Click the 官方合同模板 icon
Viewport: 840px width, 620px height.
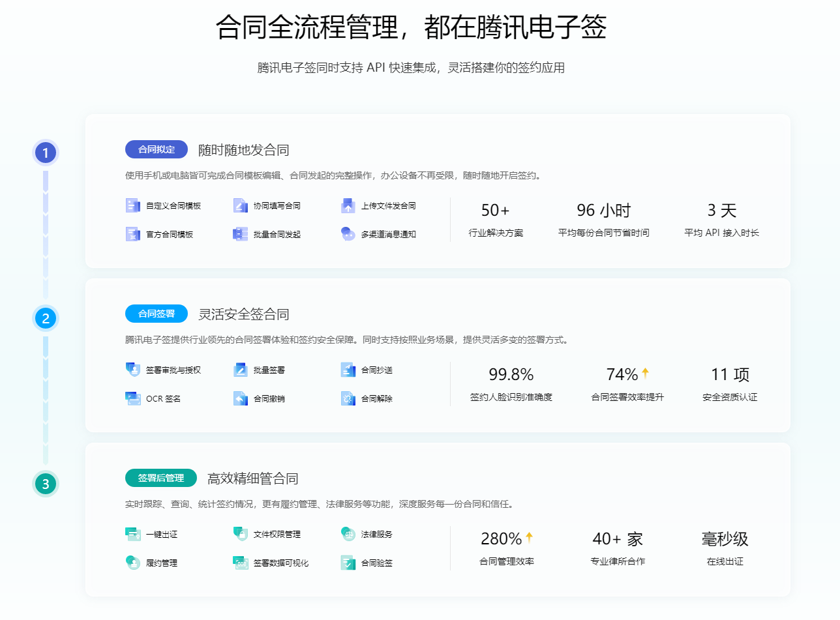[x=133, y=234]
